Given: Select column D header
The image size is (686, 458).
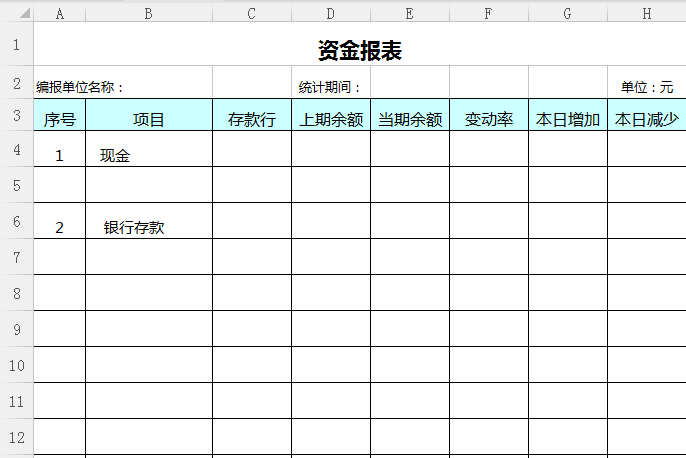Looking at the screenshot, I should (331, 12).
